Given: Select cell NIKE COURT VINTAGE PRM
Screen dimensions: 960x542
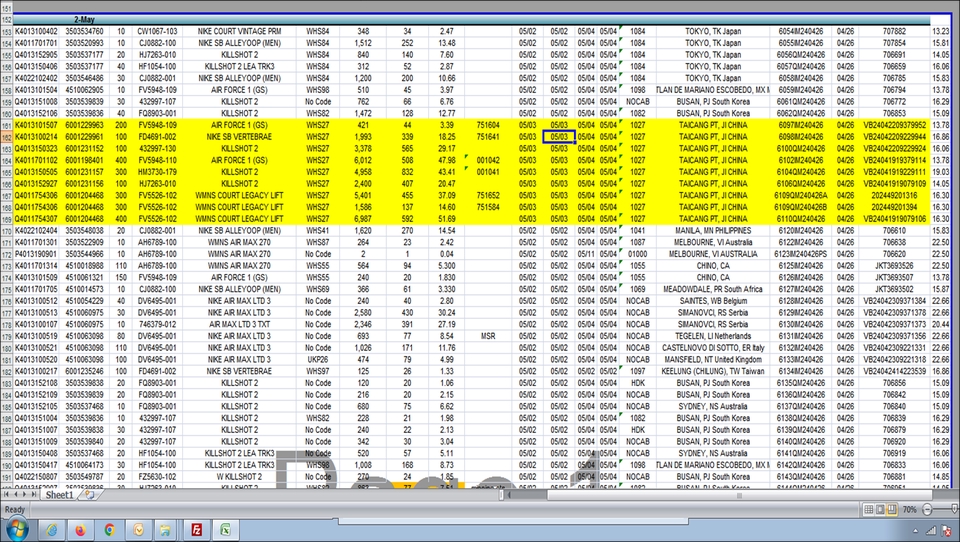Looking at the screenshot, I should (x=239, y=31).
